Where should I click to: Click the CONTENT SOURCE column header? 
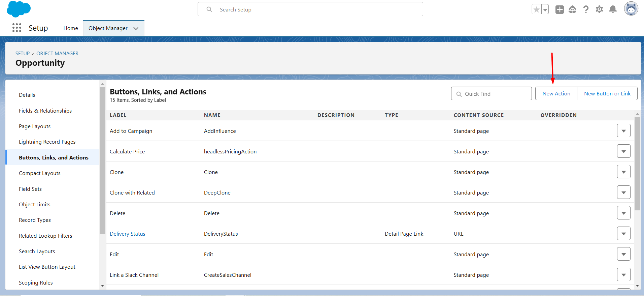478,115
